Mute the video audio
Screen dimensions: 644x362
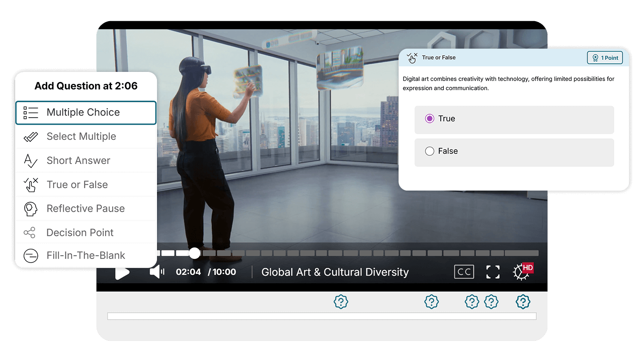(x=156, y=271)
